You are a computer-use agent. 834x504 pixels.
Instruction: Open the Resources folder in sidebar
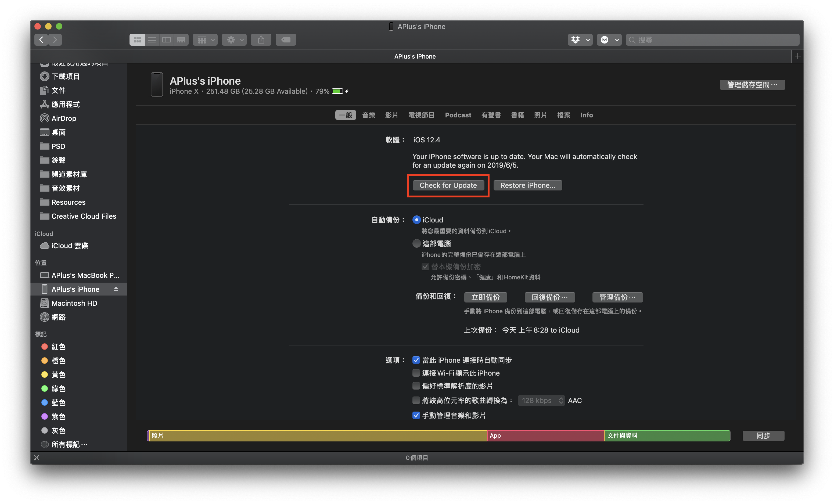(x=78, y=202)
